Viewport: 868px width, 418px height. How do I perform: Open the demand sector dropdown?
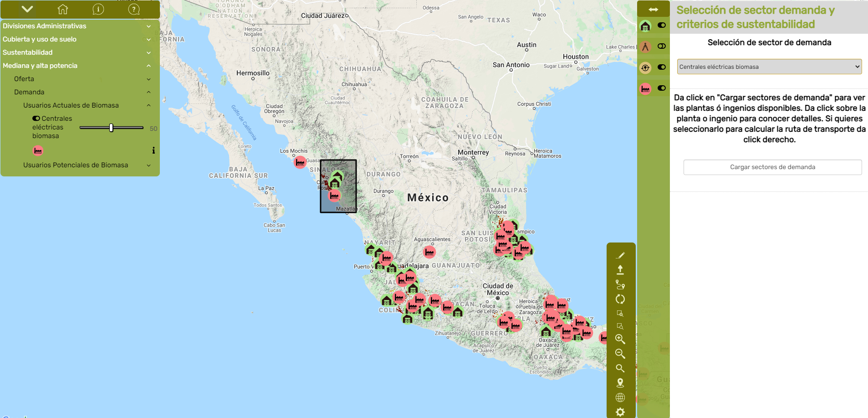tap(769, 67)
